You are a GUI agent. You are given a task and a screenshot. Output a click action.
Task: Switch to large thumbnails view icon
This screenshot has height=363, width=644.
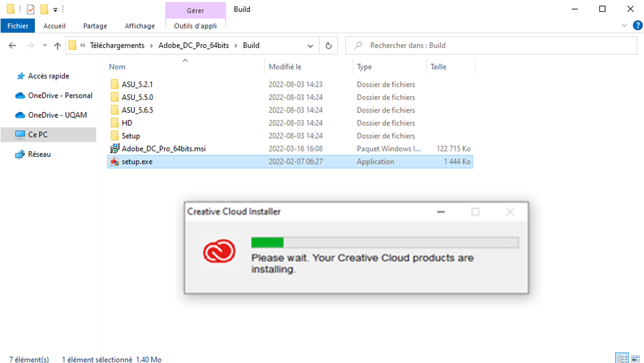pos(635,358)
